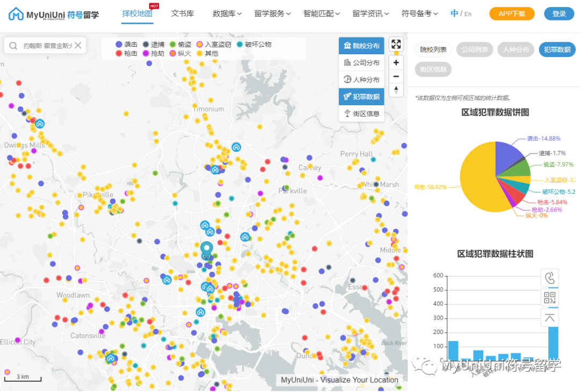Click the MyUniUni logo
Image resolution: width=580 pixels, height=392 pixels.
54,14
